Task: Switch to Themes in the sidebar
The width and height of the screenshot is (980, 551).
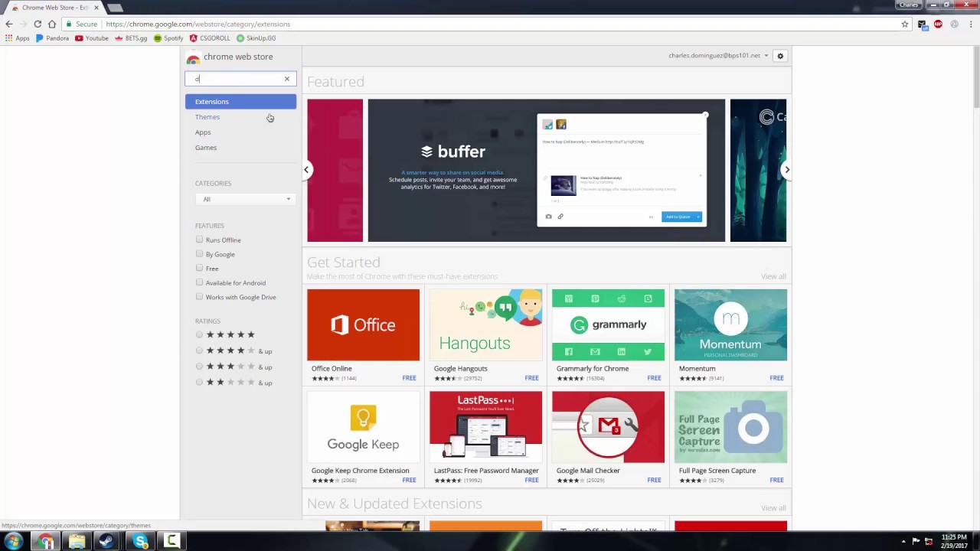Action: click(x=207, y=117)
